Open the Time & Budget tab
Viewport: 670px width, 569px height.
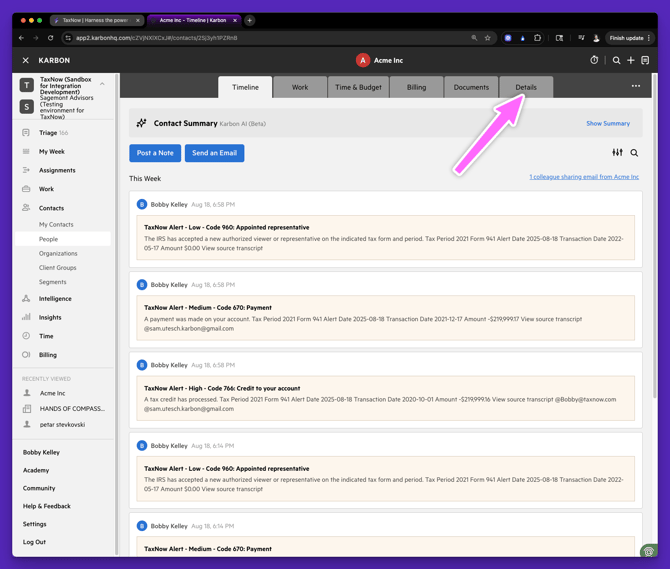358,87
